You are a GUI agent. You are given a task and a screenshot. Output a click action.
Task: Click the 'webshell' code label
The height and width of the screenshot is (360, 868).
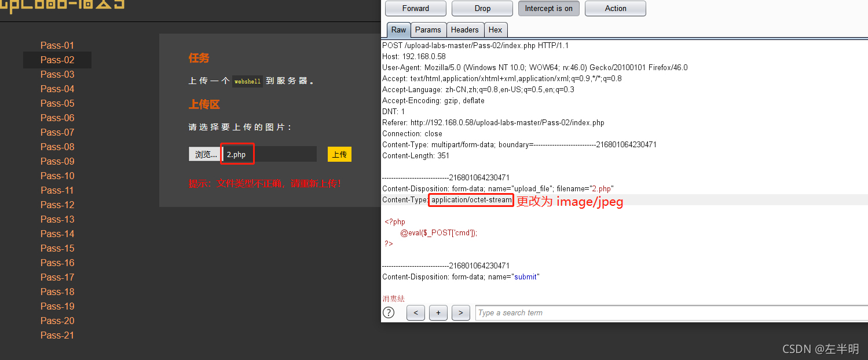[248, 81]
